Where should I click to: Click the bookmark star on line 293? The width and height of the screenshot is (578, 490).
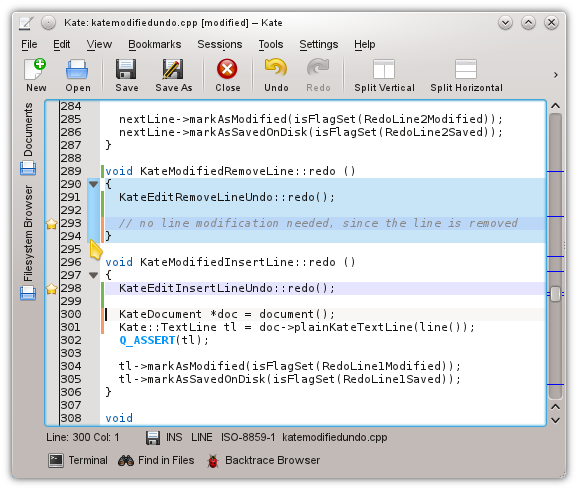tap(52, 223)
